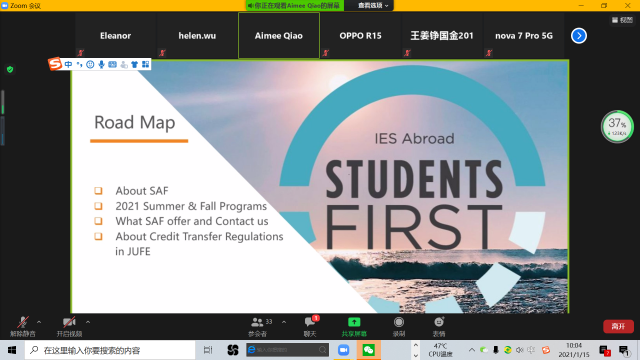Click the WeChat green tray icon

(x=484, y=350)
